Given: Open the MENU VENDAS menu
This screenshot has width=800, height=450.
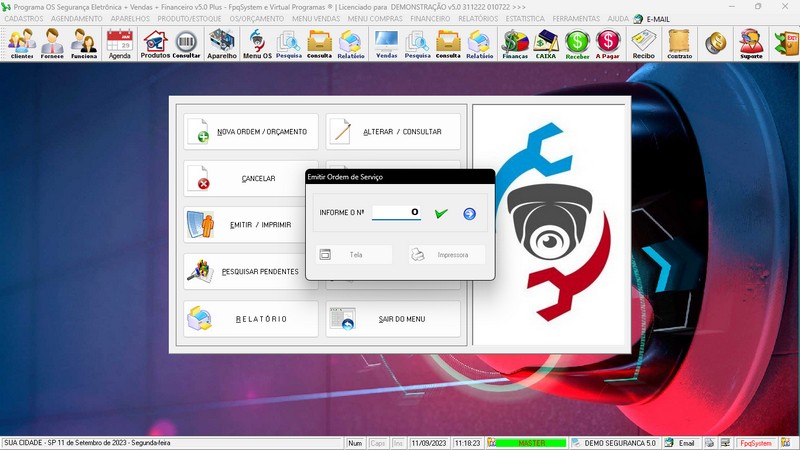Looking at the screenshot, I should (316, 18).
